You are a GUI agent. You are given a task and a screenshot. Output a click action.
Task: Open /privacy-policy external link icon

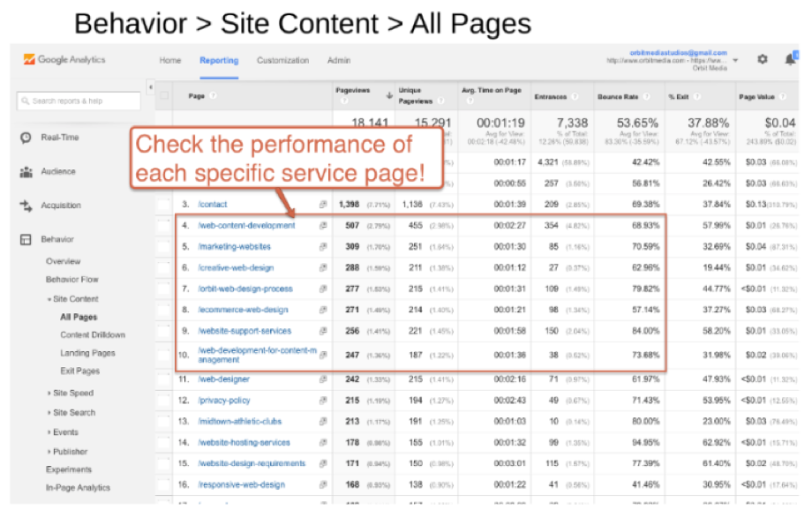pos(323,401)
